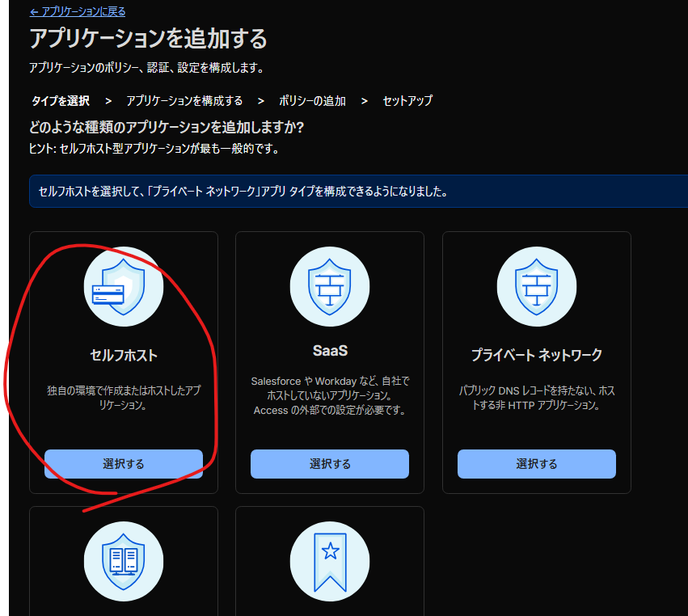The height and width of the screenshot is (616, 688).
Task: Click the page title アプリケーションを追加する
Action: (149, 38)
